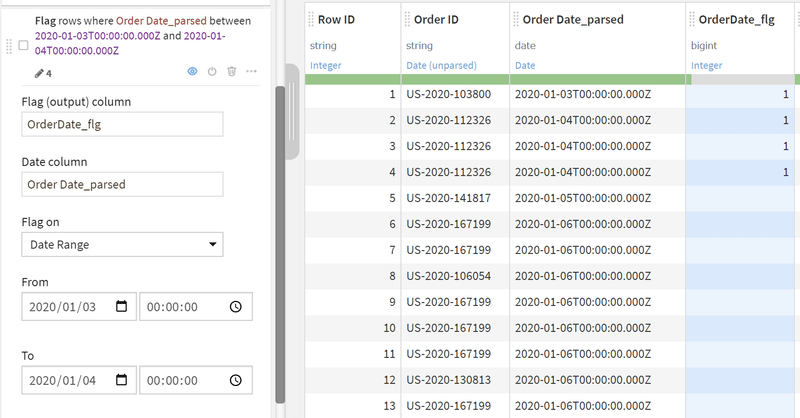Click the panel splitter handle between panes
The image size is (800, 418).
(x=292, y=111)
